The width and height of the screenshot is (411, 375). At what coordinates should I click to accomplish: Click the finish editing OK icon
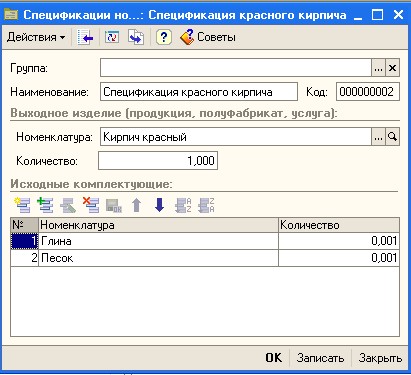coord(114,206)
